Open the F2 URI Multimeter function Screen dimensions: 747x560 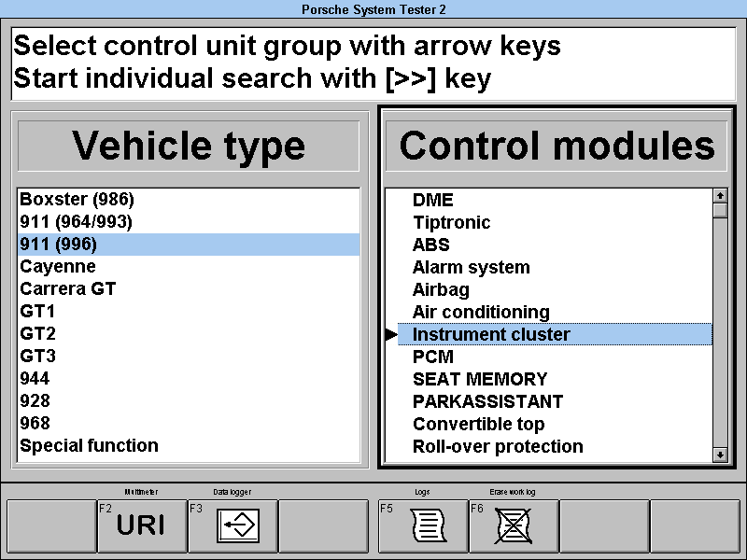(142, 525)
